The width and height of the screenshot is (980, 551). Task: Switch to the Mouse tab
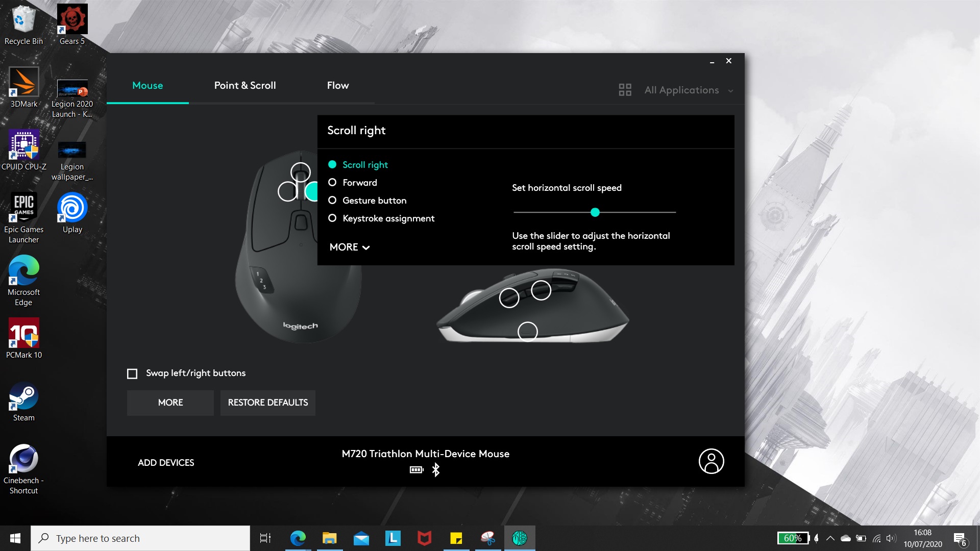(148, 85)
